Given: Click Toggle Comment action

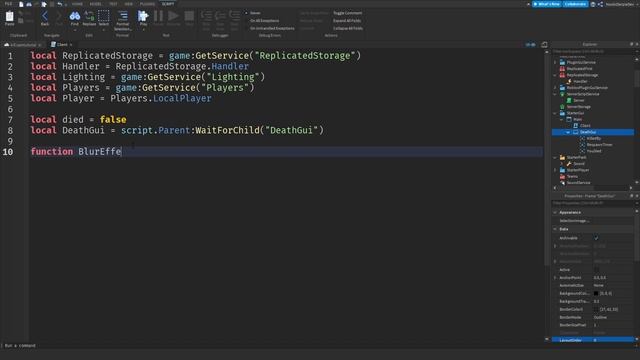Looking at the screenshot, I should [347, 13].
